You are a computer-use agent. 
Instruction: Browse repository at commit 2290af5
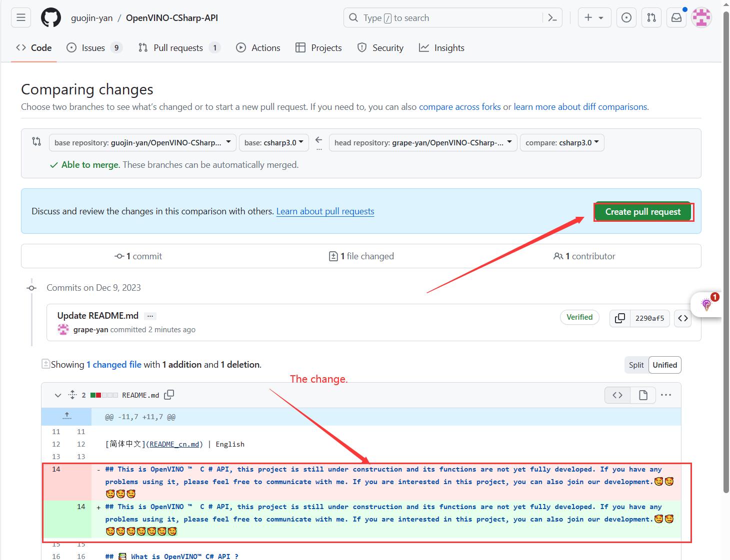(x=683, y=318)
